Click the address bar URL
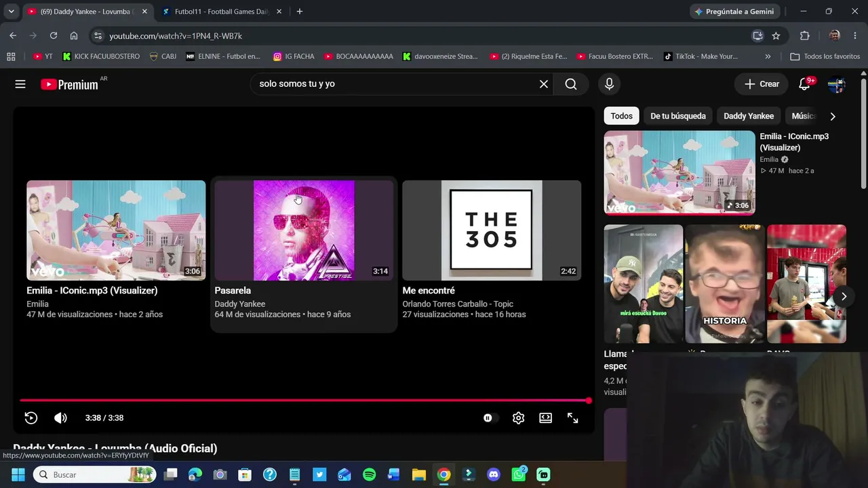The image size is (868, 488). pos(176,36)
